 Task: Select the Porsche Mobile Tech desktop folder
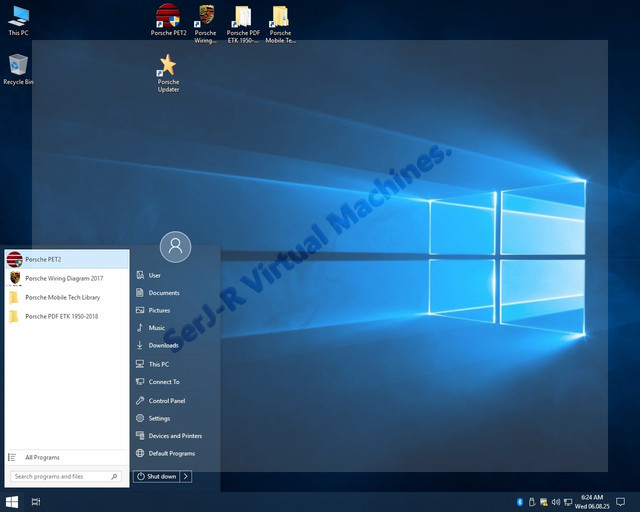pyautogui.click(x=280, y=24)
